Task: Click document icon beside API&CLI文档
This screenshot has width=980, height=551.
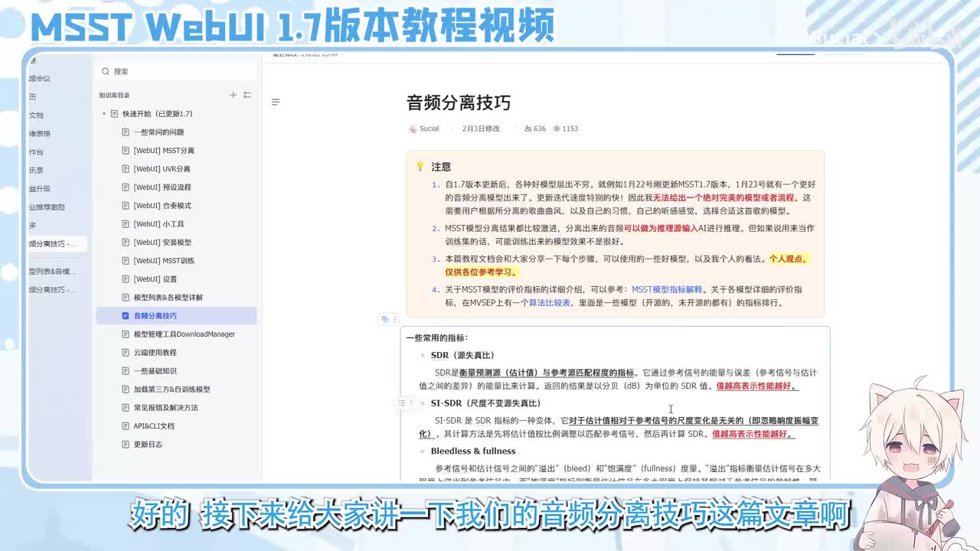Action: pos(126,425)
